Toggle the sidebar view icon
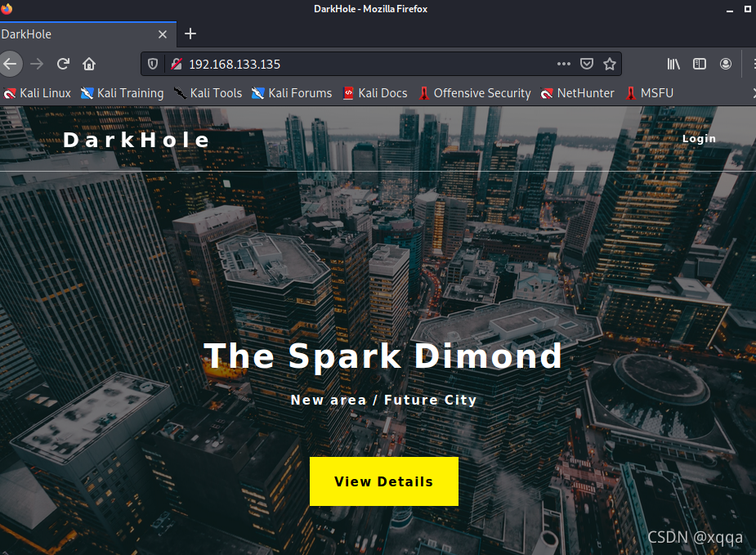756x555 pixels. click(x=699, y=64)
